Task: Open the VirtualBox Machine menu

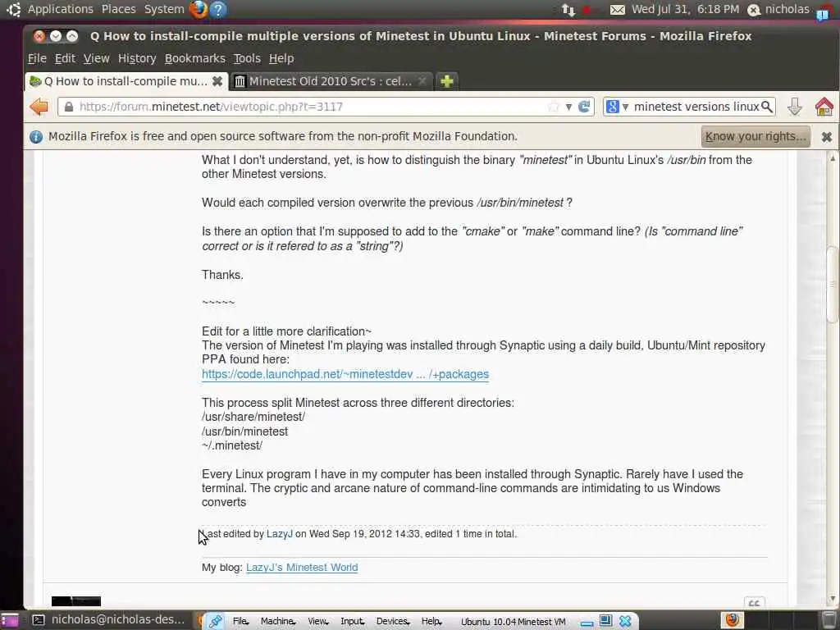Action: 277,622
